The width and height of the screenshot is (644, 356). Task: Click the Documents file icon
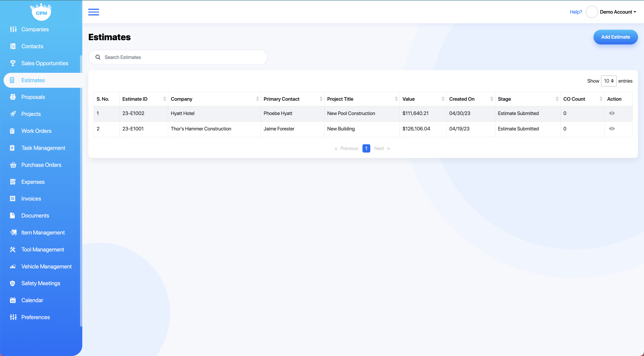(x=12, y=216)
